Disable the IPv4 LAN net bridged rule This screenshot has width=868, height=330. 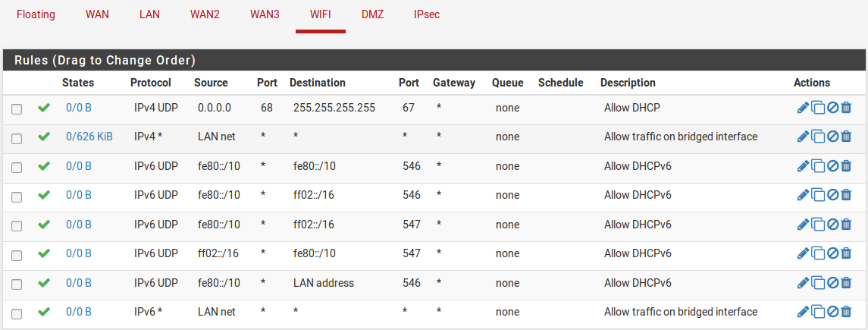832,137
